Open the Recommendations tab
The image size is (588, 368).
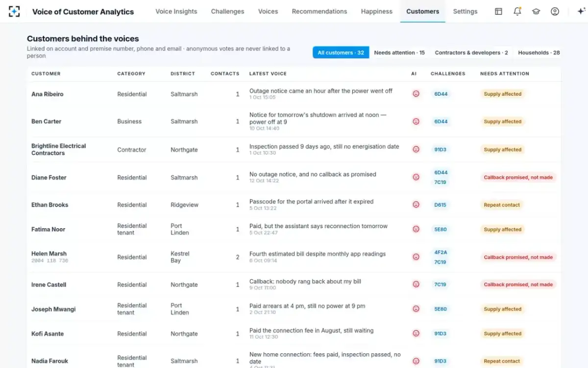(x=319, y=11)
